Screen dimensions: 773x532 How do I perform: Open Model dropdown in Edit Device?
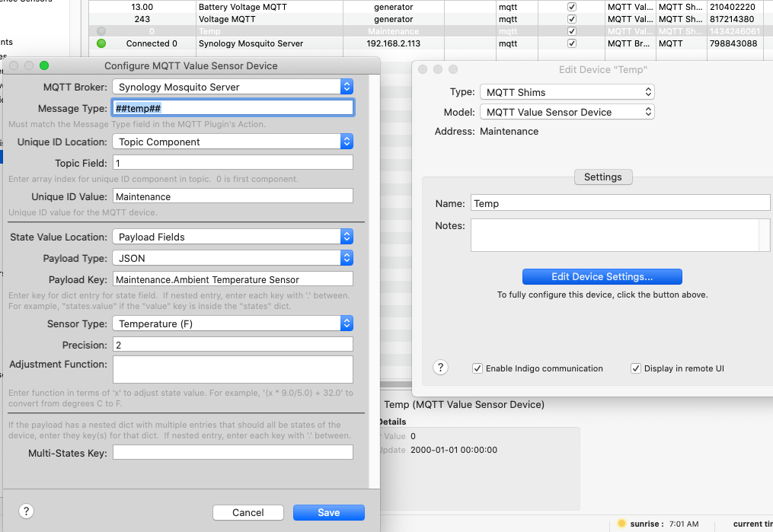[567, 113]
